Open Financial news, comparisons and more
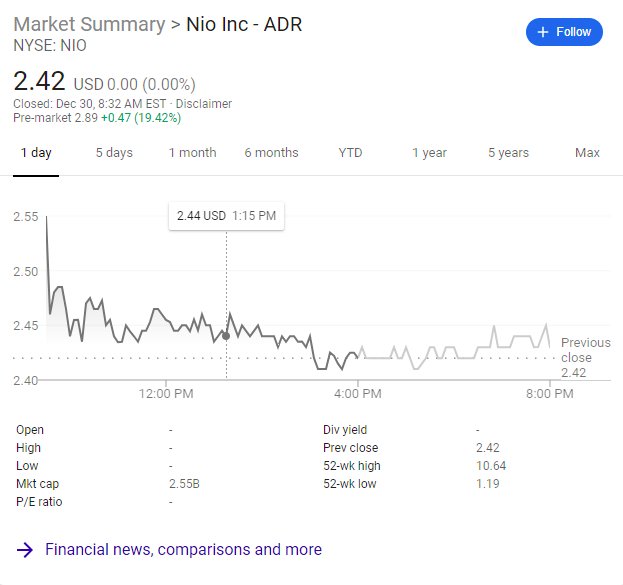The image size is (623, 585). (183, 550)
